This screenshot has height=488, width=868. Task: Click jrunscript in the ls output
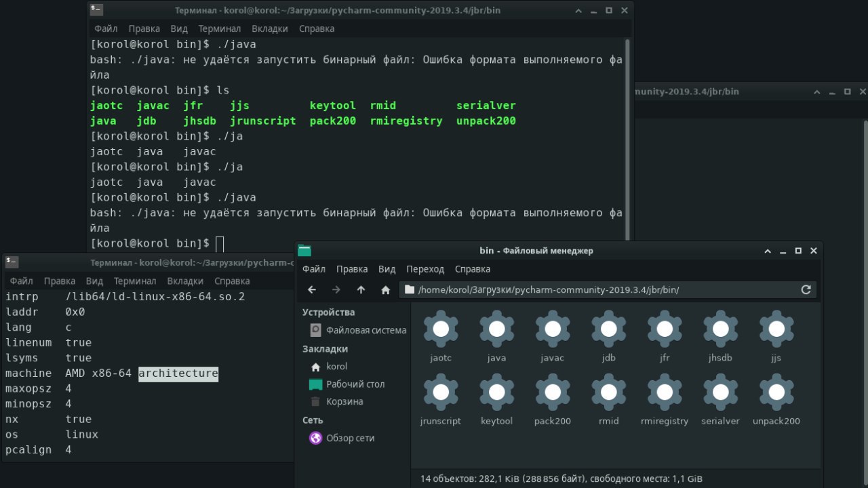[x=263, y=121]
